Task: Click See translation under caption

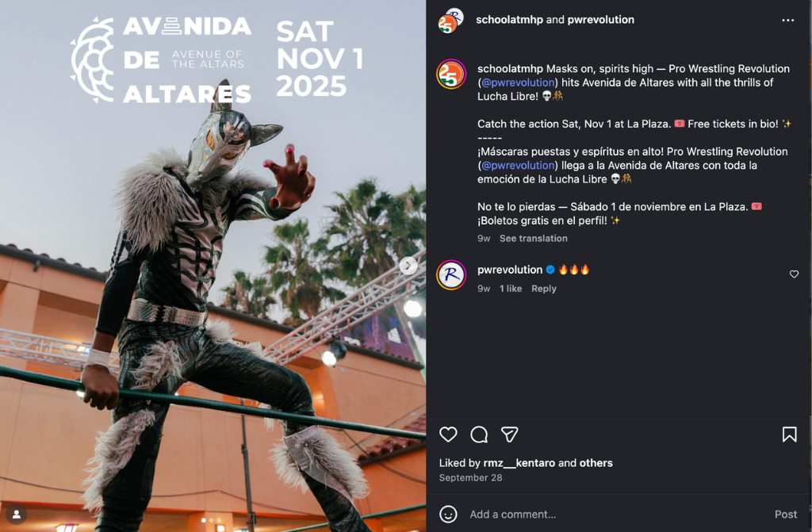Action: click(534, 239)
